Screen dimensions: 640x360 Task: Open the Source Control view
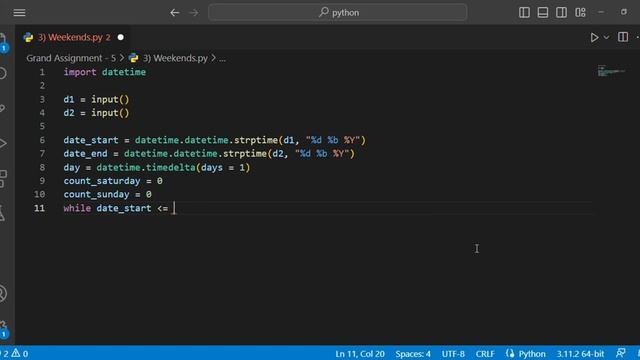pos(3,108)
